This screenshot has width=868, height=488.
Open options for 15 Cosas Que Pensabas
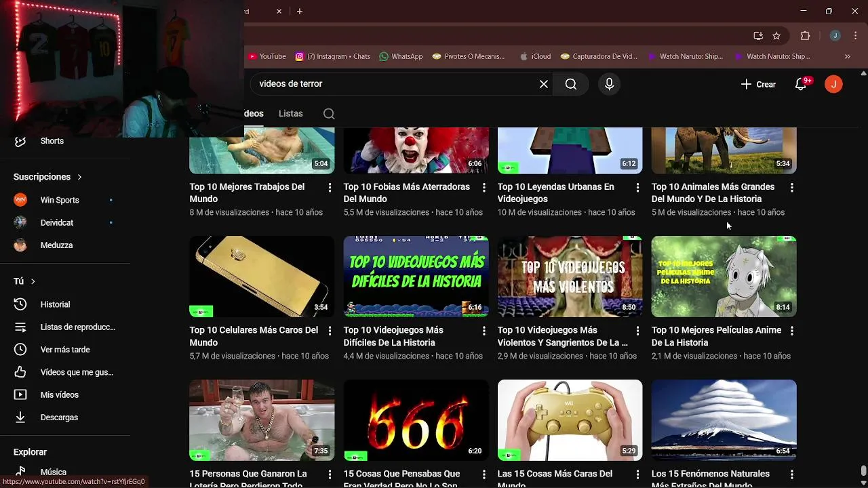(x=484, y=474)
